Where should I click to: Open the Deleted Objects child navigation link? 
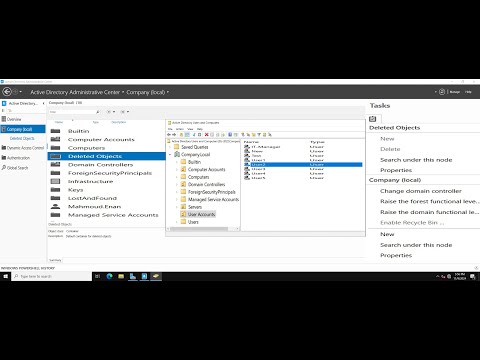pyautogui.click(x=22, y=138)
